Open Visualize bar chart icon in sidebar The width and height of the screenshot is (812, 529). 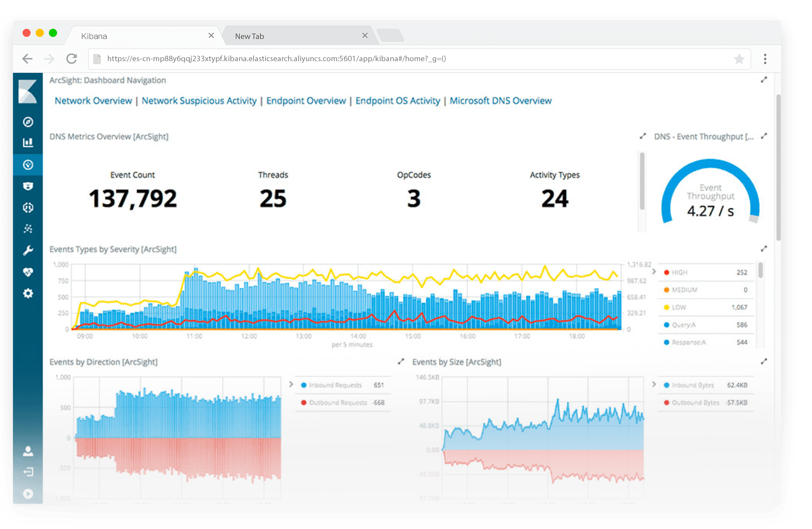click(x=28, y=142)
